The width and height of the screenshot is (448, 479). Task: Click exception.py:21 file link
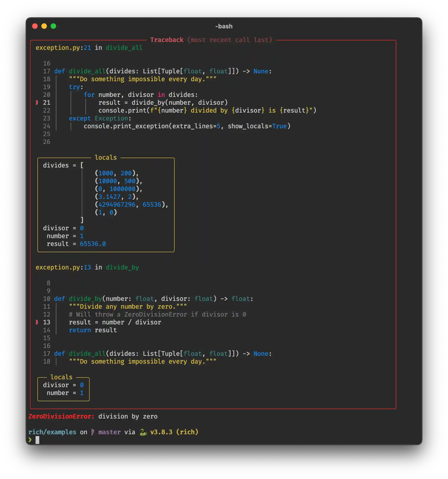click(63, 48)
